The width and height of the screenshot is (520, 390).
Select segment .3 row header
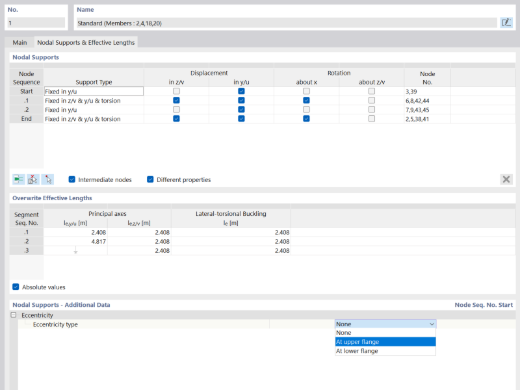pos(26,250)
